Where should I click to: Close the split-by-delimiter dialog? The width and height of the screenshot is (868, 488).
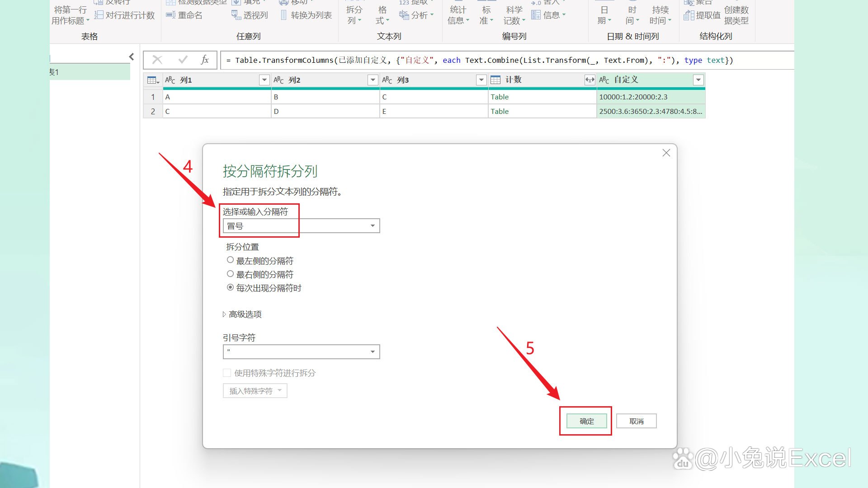[x=666, y=153]
